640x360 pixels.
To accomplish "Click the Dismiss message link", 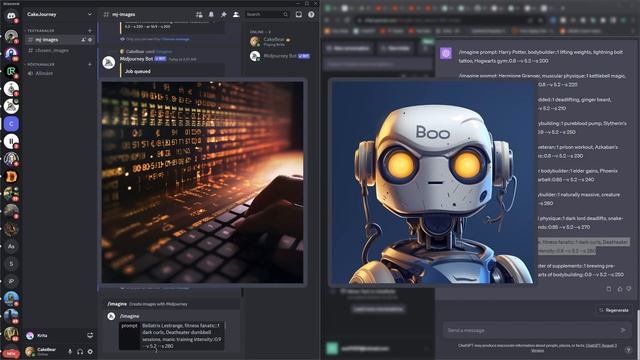I will (x=175, y=39).
